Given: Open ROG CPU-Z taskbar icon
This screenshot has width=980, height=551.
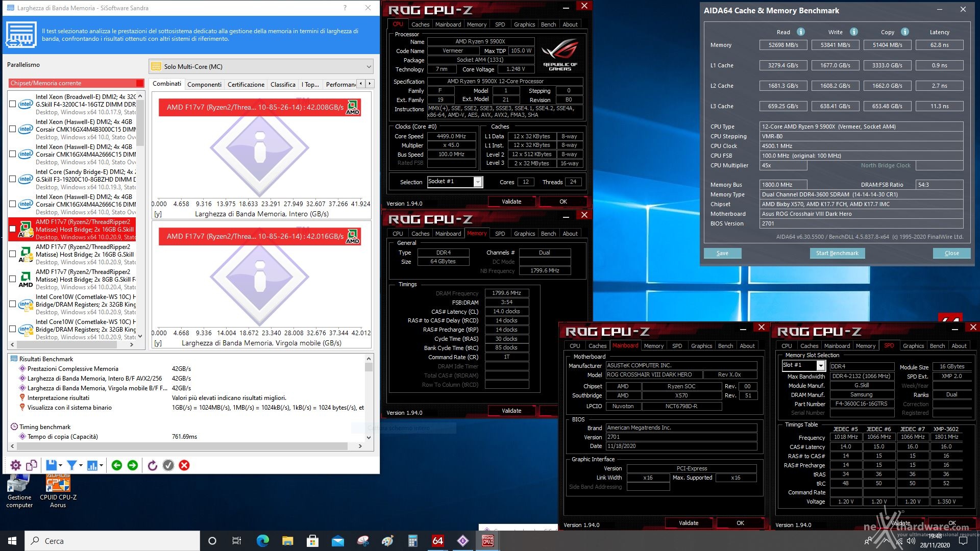Looking at the screenshot, I should [488, 541].
